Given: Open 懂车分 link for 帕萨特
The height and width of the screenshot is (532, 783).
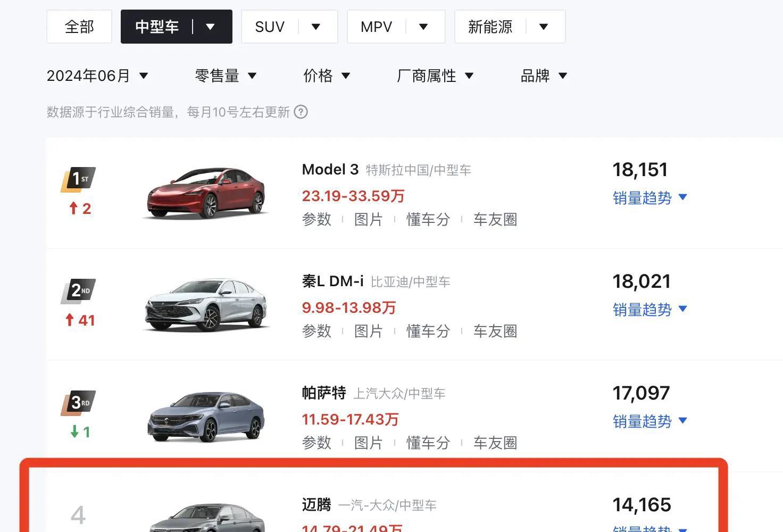Looking at the screenshot, I should click(428, 443).
